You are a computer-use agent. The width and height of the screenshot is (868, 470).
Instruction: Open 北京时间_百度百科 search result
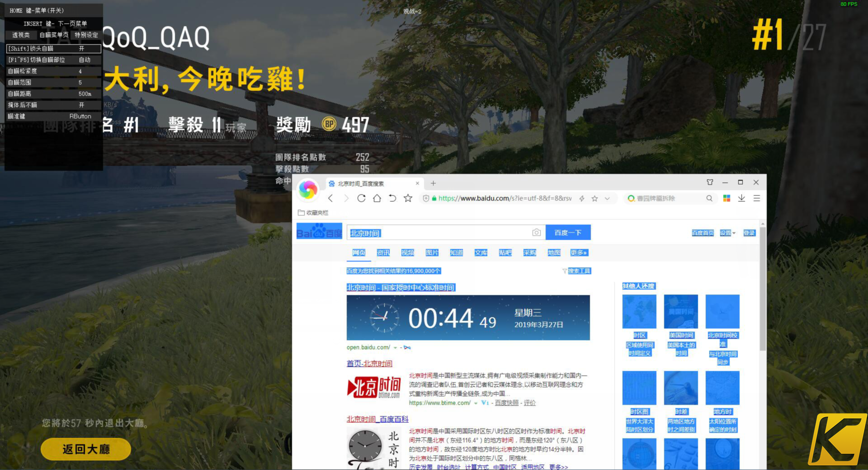(377, 419)
